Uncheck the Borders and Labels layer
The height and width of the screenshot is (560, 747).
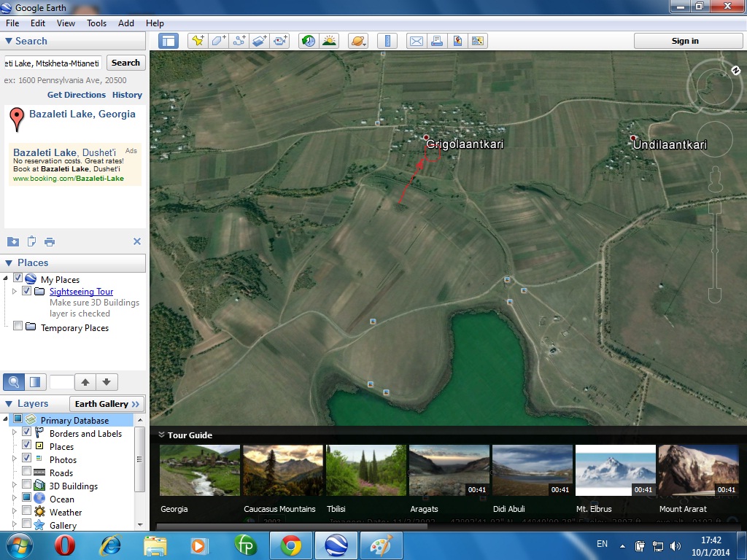pos(27,432)
